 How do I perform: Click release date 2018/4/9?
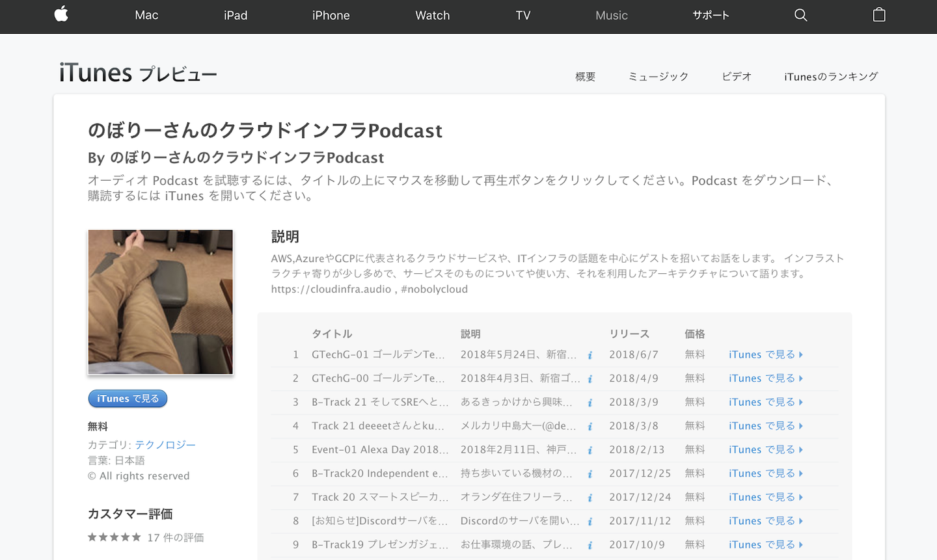634,378
